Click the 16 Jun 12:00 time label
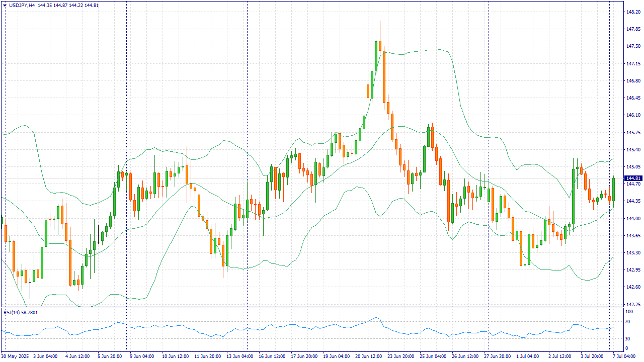 (x=271, y=356)
